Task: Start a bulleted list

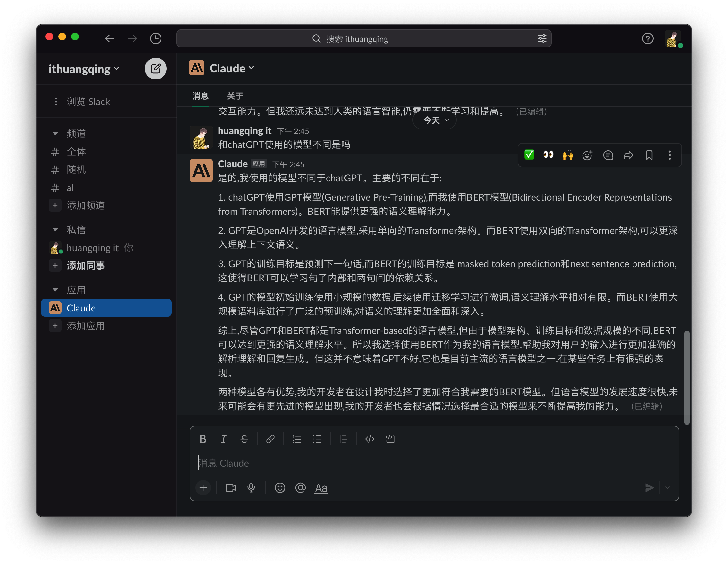Action: pos(317,439)
